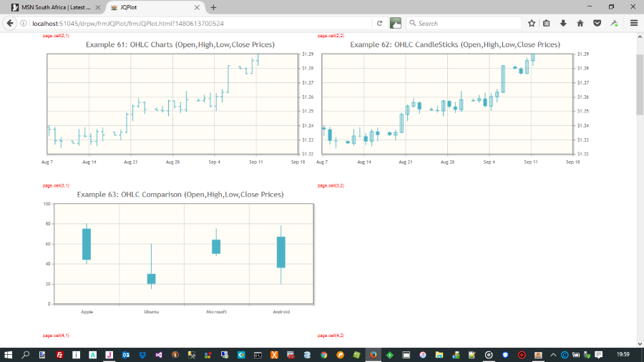Image resolution: width=644 pixels, height=362 pixels.
Task: Open Windows taskbar search
Action: click(26, 355)
